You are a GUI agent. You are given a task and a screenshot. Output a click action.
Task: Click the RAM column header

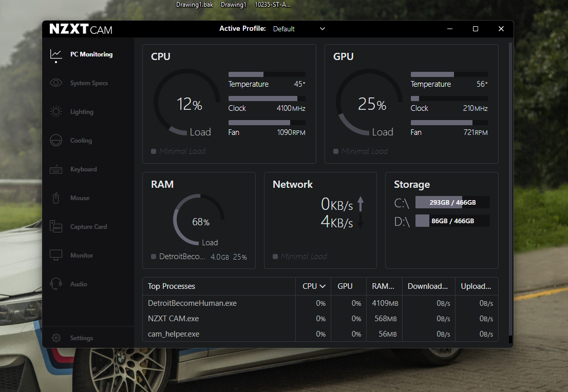[x=383, y=286]
